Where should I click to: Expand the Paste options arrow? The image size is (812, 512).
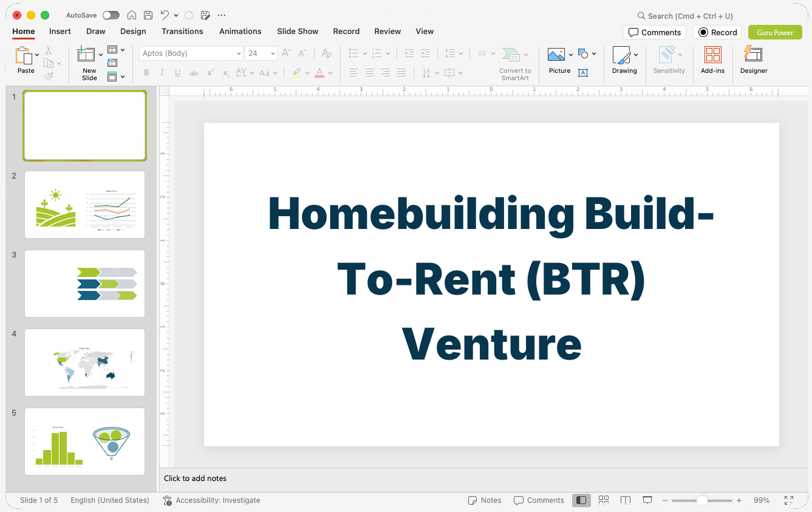(38, 55)
